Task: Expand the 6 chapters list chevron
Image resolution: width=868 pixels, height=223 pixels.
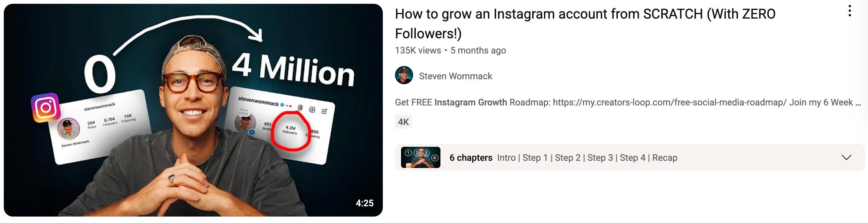Action: pyautogui.click(x=846, y=157)
